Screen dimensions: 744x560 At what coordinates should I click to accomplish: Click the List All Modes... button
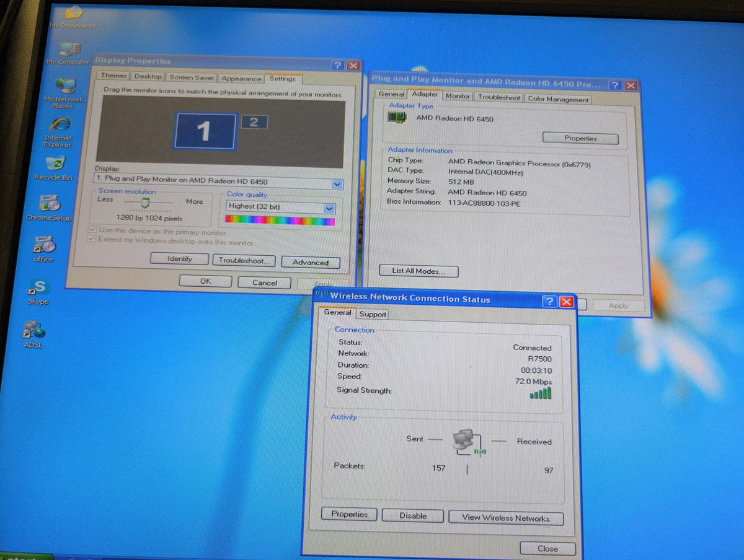pyautogui.click(x=418, y=271)
